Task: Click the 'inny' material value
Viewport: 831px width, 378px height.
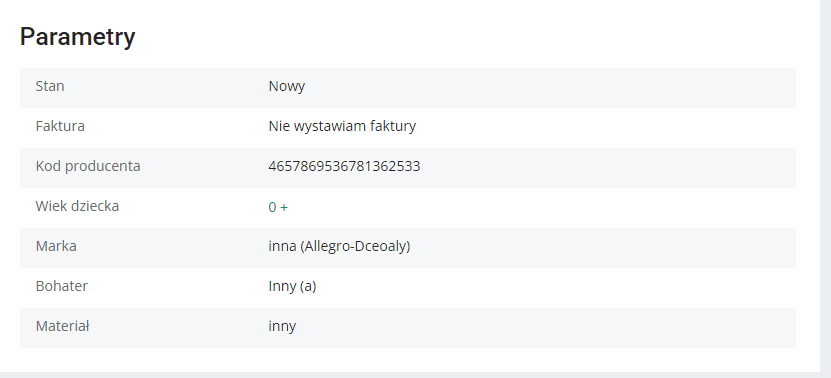Action: pos(282,326)
